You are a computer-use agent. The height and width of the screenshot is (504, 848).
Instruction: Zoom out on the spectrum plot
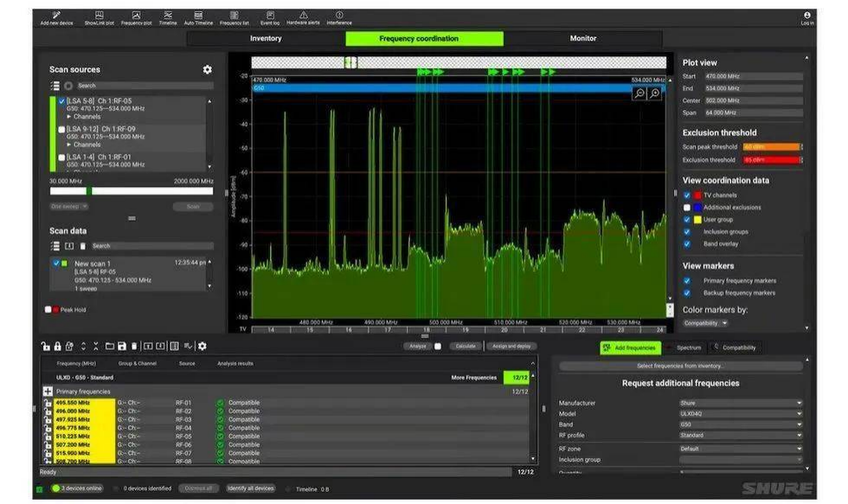pyautogui.click(x=639, y=93)
